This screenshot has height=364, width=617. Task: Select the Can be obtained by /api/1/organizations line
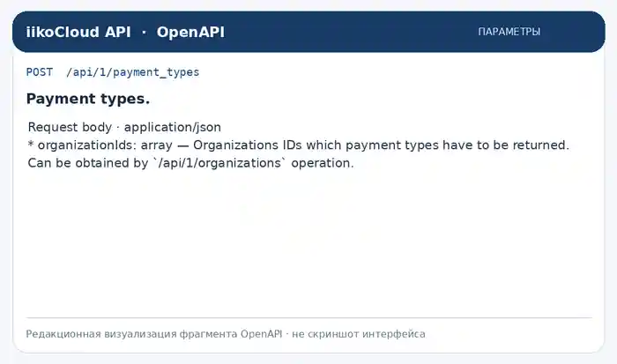click(x=191, y=162)
